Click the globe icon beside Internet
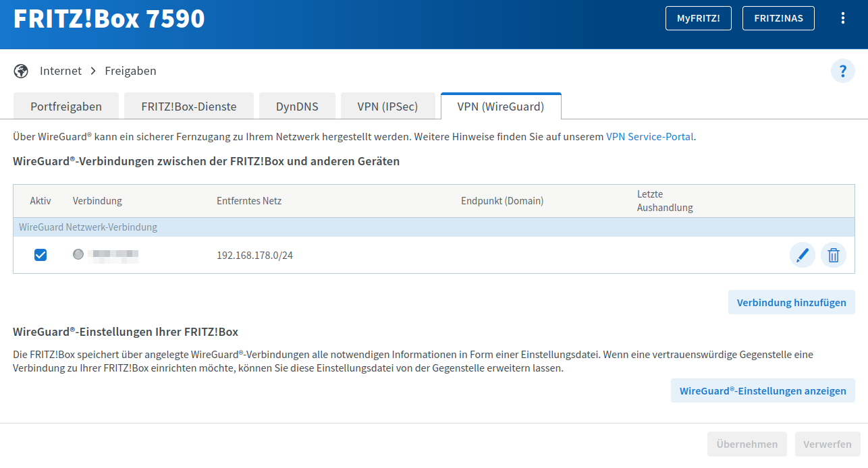Screen dimensions: 868x468 (x=21, y=71)
